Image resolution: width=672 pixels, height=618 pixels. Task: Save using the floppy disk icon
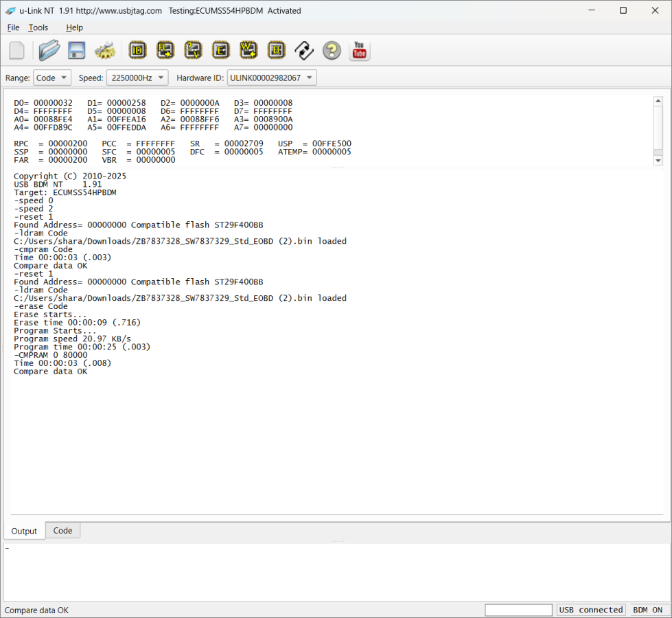[76, 51]
